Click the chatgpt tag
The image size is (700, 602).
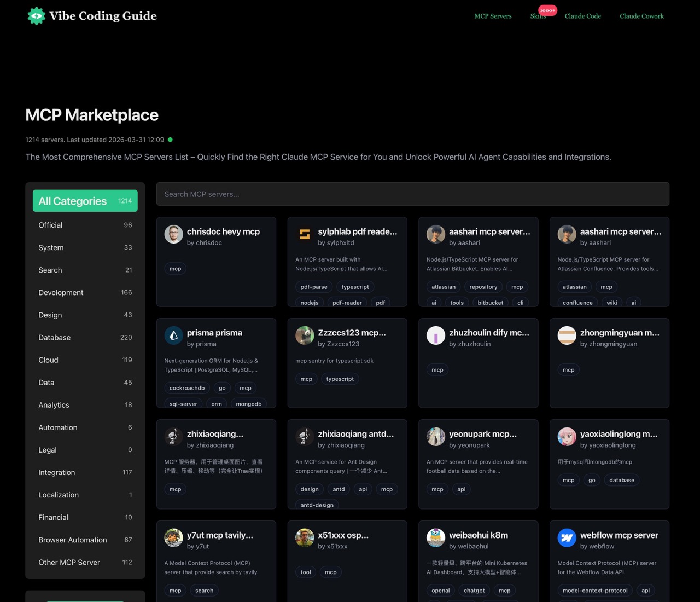coord(474,591)
